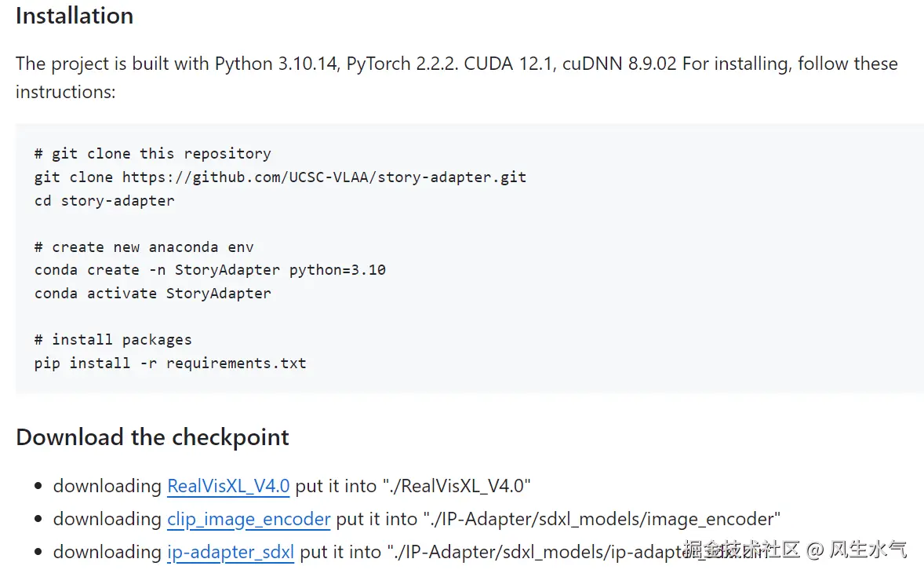Click requirements.txt in the pip install command
This screenshot has width=924, height=577.
[x=236, y=363]
